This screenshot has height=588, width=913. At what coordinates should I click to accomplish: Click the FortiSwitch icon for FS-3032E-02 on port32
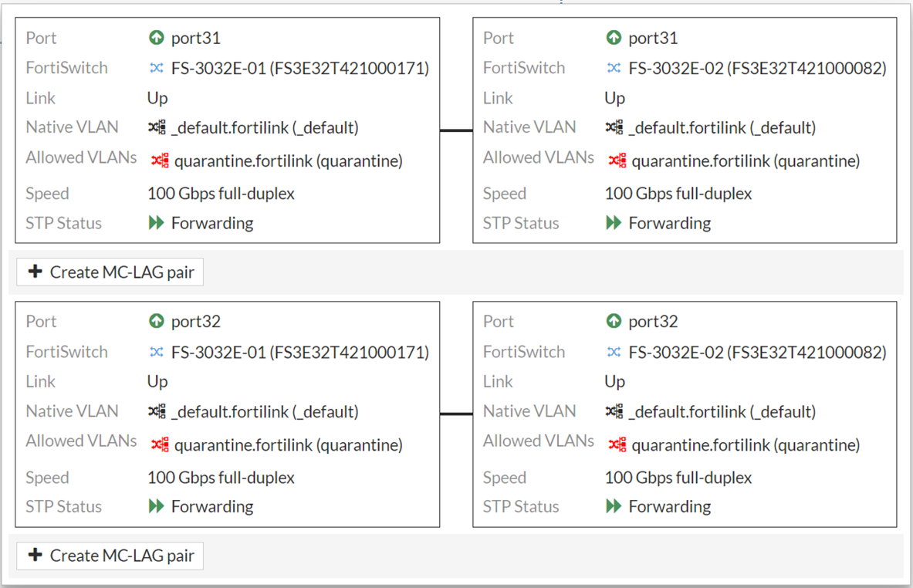(615, 351)
